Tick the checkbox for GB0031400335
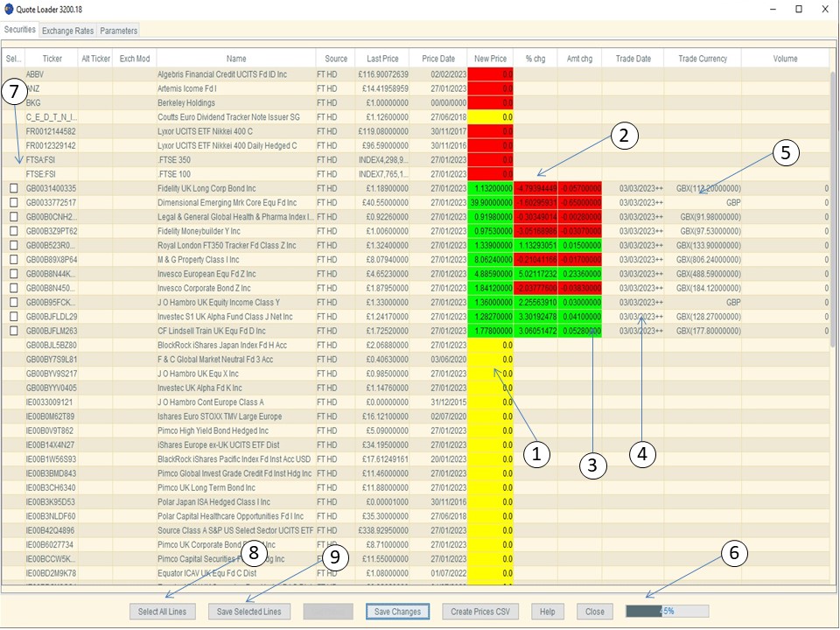The height and width of the screenshot is (630, 840). tap(14, 189)
